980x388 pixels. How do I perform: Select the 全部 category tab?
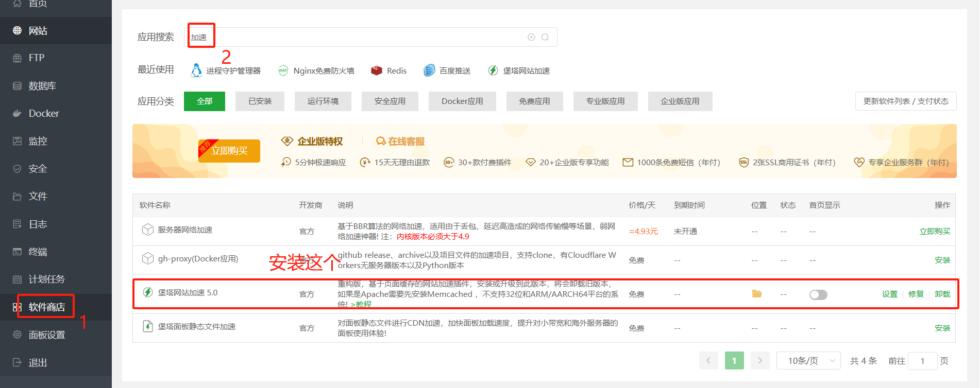coord(205,101)
